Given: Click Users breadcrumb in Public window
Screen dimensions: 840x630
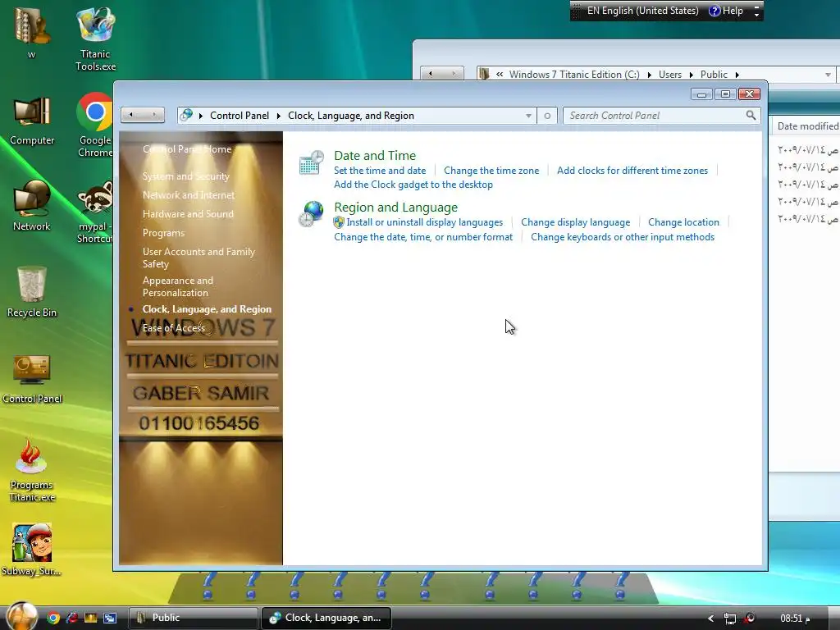Looking at the screenshot, I should 669,75.
